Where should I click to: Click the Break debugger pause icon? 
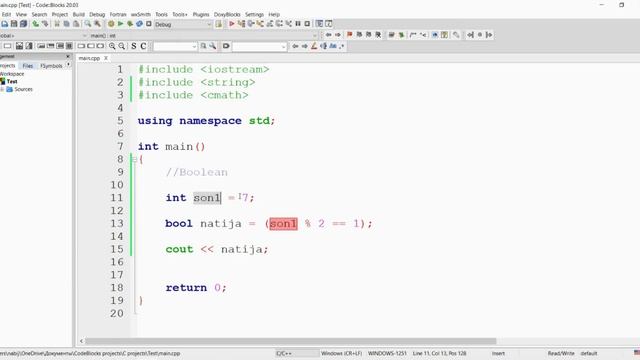pos(298,24)
